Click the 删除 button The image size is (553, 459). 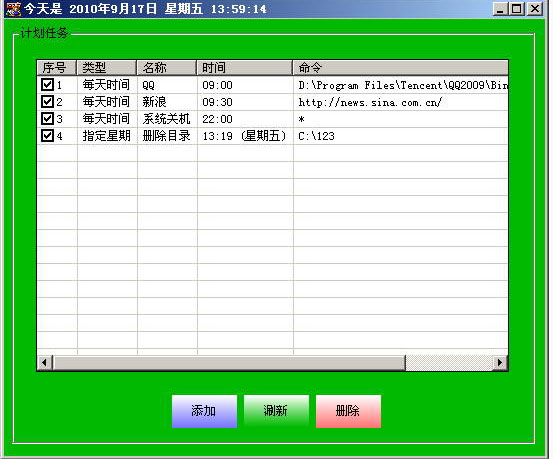(x=348, y=411)
